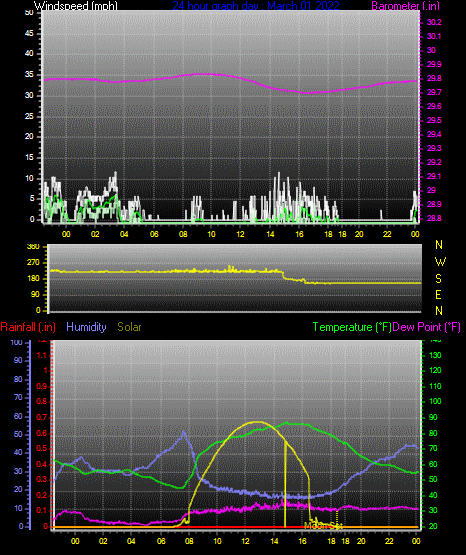Image resolution: width=466 pixels, height=555 pixels.
Task: Select hour "12" under the windspeed chart
Action: 240,234
